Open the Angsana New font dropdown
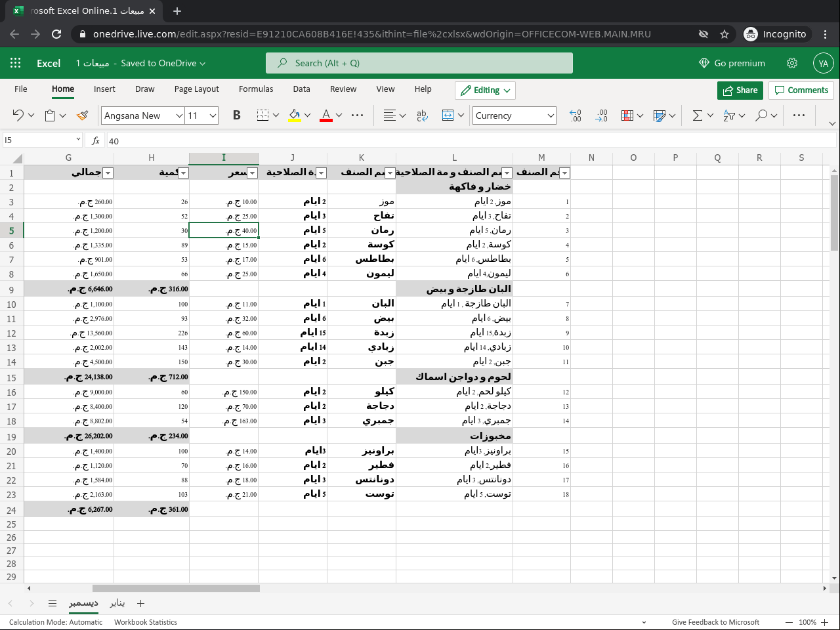Viewport: 840px width, 630px height. (179, 115)
